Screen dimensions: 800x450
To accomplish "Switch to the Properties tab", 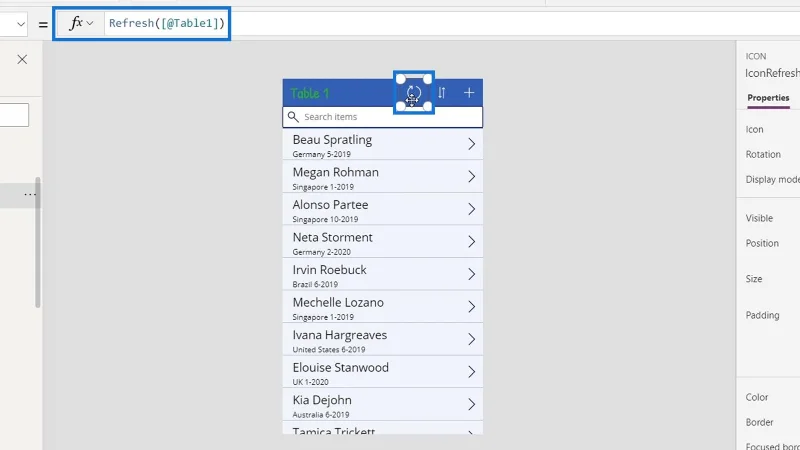I will pos(768,98).
